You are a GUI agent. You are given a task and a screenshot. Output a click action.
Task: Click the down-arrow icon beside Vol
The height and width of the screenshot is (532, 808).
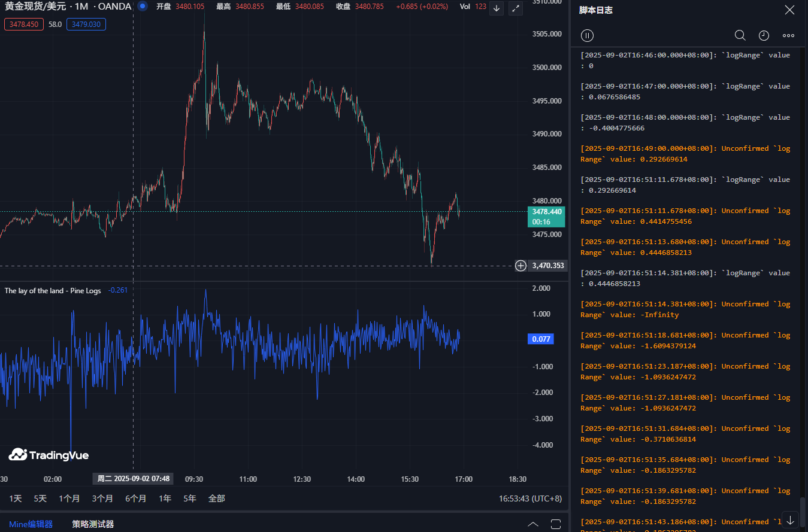click(496, 8)
